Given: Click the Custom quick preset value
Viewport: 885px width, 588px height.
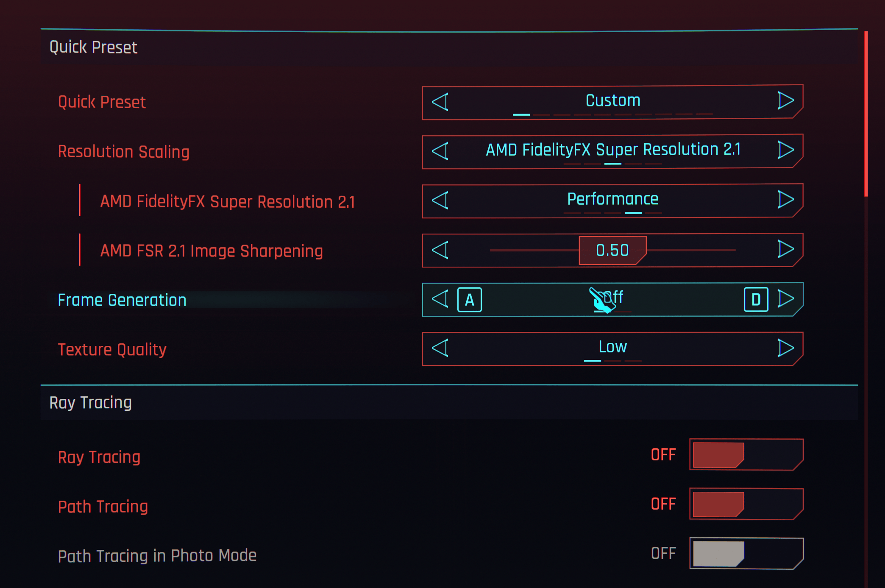Looking at the screenshot, I should pyautogui.click(x=612, y=101).
